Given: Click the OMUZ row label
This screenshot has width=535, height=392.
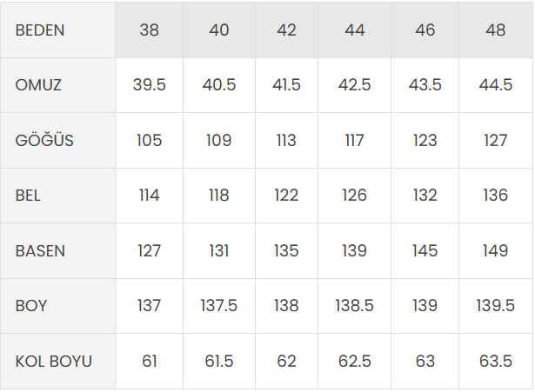Looking at the screenshot, I should point(38,85).
